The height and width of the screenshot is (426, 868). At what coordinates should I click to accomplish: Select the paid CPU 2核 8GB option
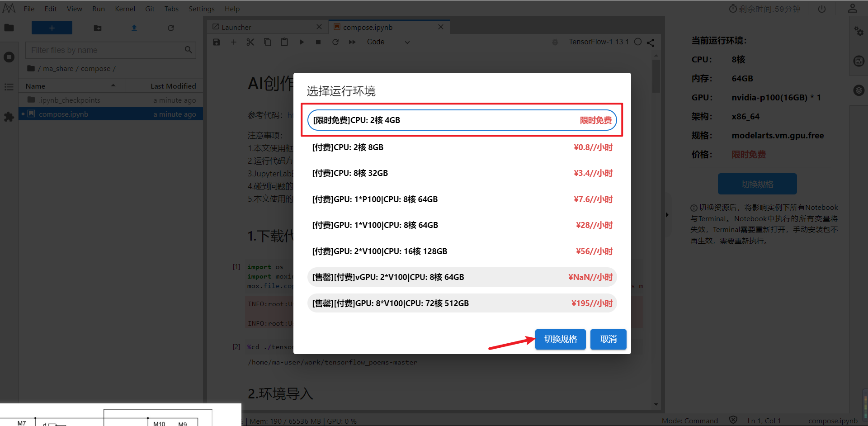(462, 147)
